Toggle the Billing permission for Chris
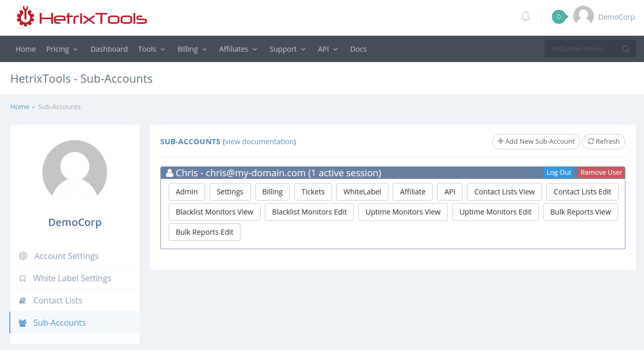This screenshot has height=350, width=644. pyautogui.click(x=273, y=191)
